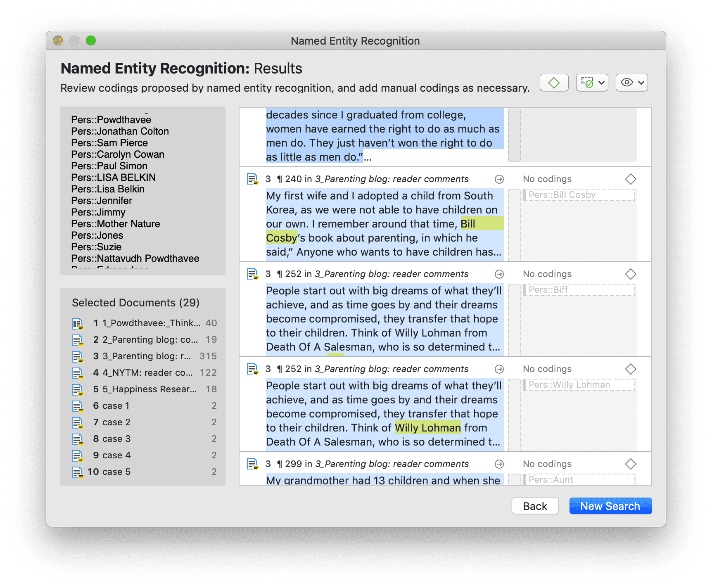This screenshot has height=588, width=712.
Task: Select entity Pers::Jonathan Colton
Action: coord(120,131)
